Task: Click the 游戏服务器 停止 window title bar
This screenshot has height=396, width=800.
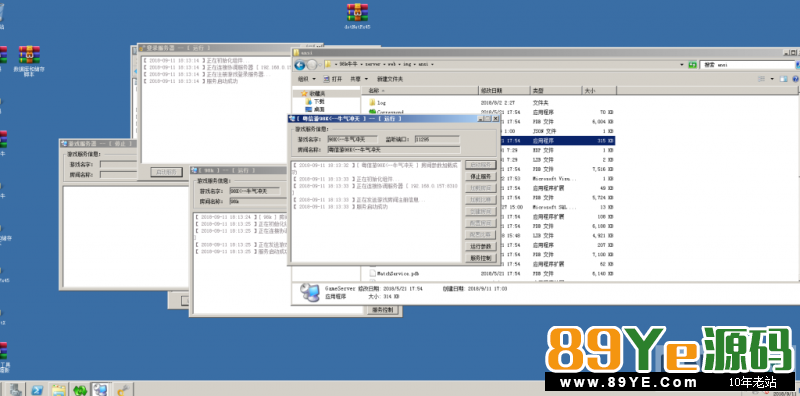Action: click(98, 143)
